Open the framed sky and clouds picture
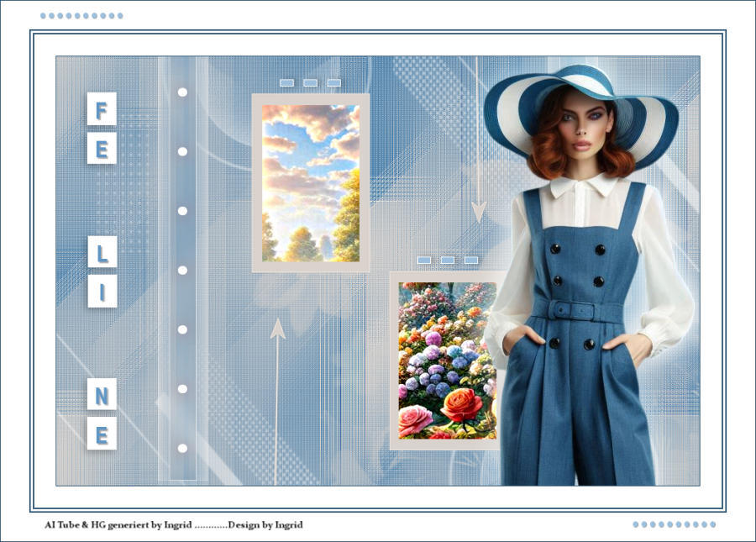This screenshot has height=542, width=756. click(x=311, y=183)
